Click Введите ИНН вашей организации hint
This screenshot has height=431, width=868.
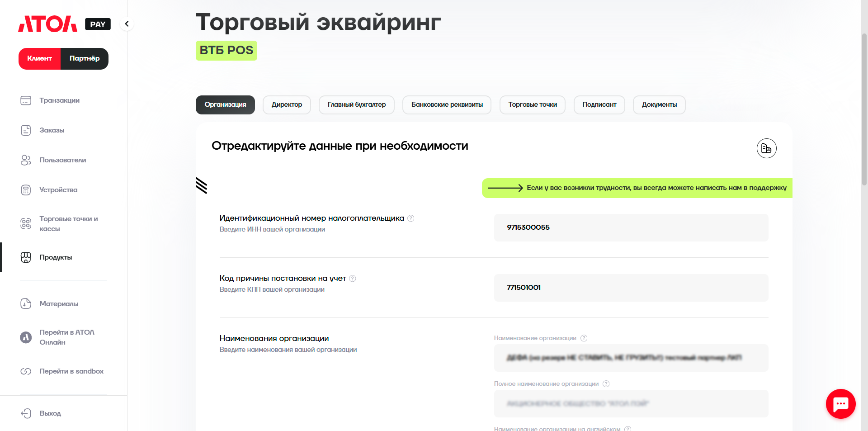tap(273, 229)
